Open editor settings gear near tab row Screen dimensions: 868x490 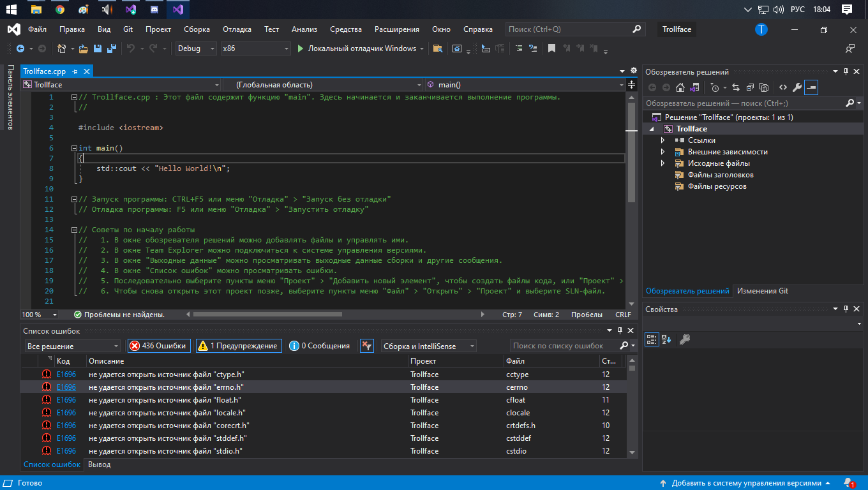pos(633,71)
